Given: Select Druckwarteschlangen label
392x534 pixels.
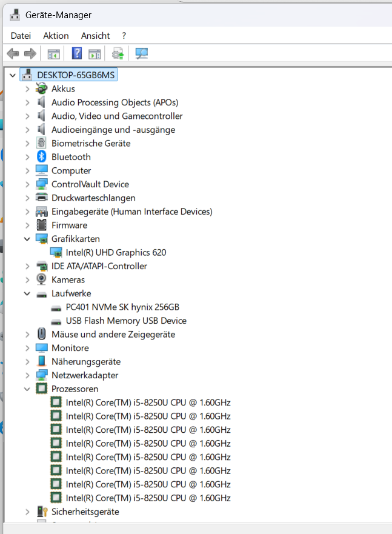Looking at the screenshot, I should click(x=93, y=198).
